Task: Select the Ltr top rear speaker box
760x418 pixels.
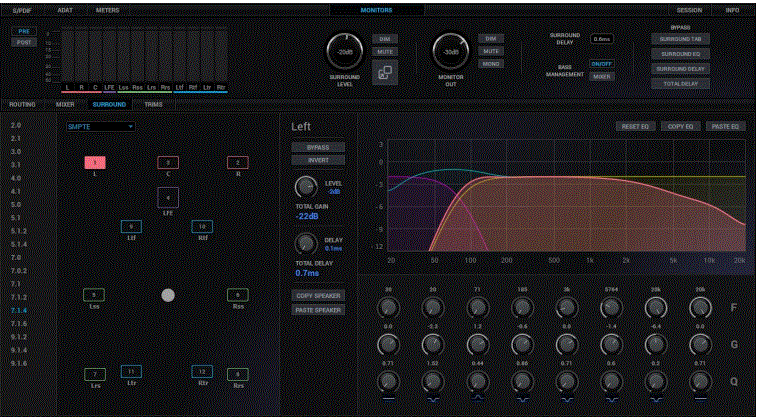Action: coord(131,371)
